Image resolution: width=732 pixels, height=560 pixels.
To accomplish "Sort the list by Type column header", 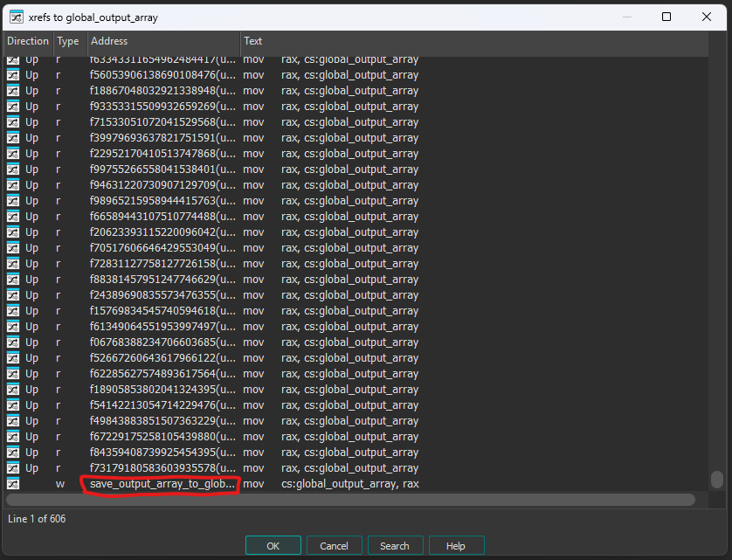I will point(68,41).
